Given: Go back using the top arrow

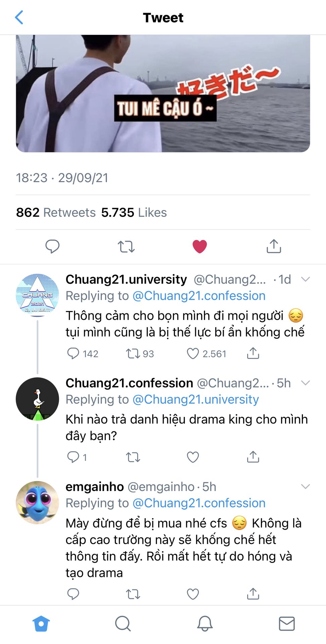Looking at the screenshot, I should point(19,17).
